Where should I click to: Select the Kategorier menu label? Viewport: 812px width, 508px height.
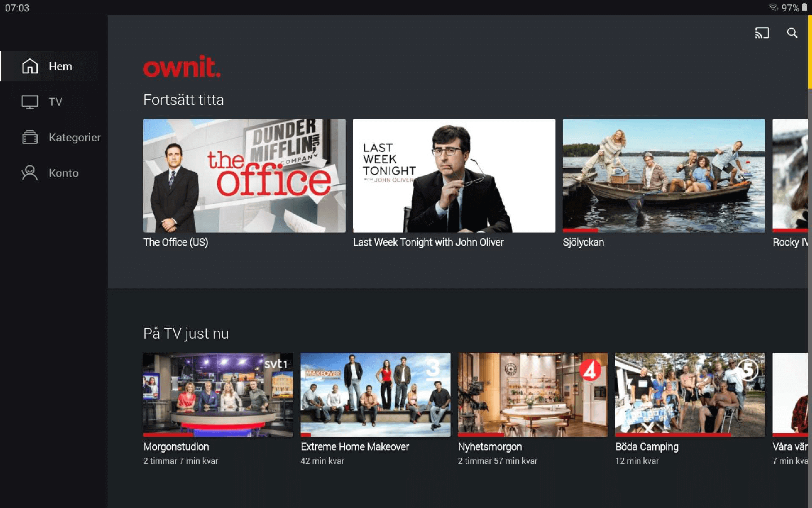pos(74,137)
